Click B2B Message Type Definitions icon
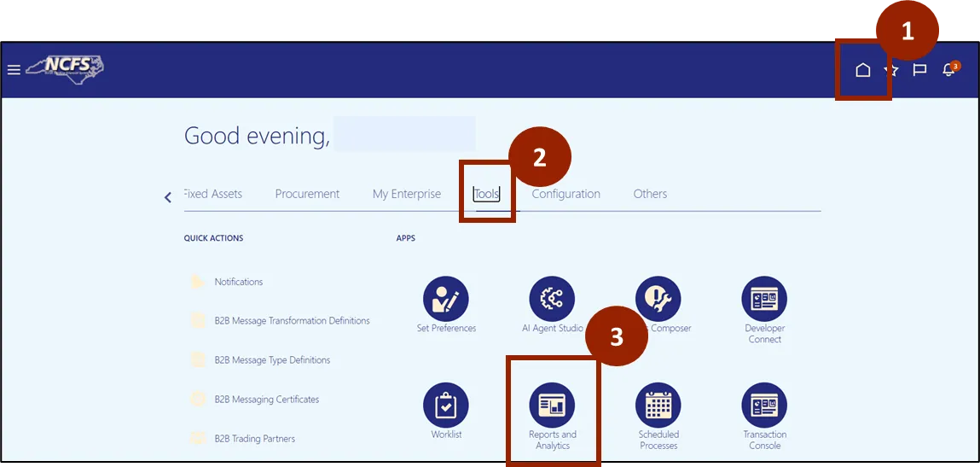This screenshot has width=980, height=467. point(198,360)
